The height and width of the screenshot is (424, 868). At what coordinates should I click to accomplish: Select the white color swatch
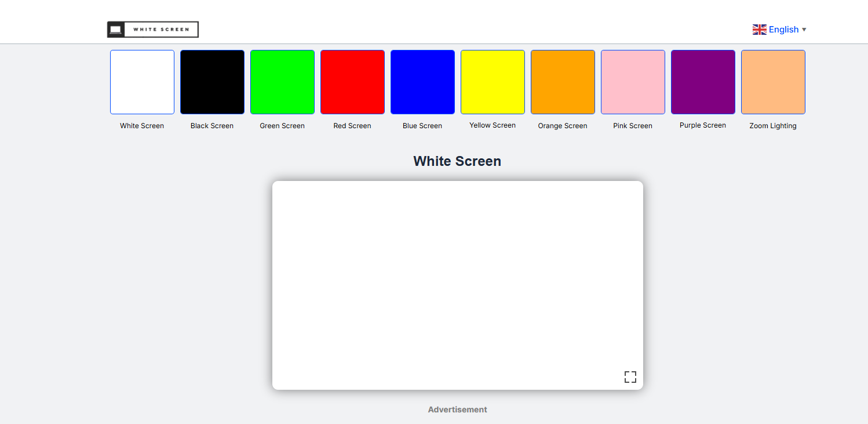coord(142,82)
